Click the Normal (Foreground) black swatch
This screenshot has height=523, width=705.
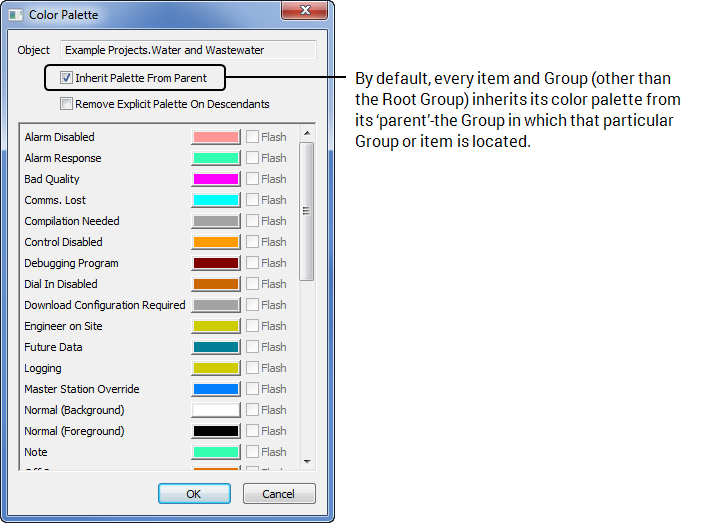[215, 431]
